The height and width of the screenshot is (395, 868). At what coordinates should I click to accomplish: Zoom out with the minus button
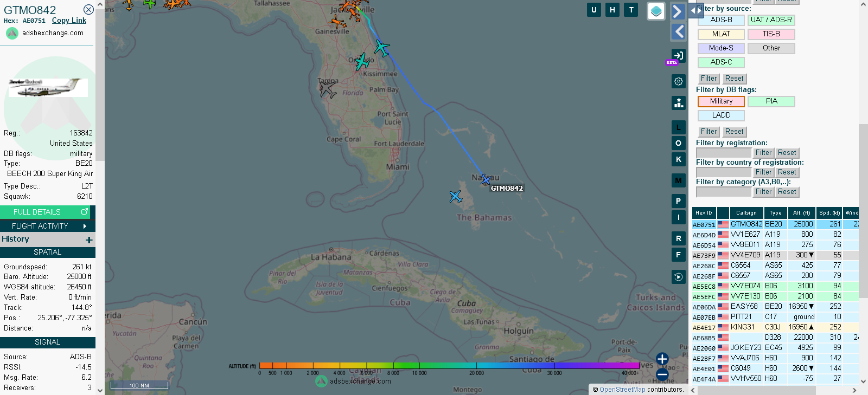662,374
